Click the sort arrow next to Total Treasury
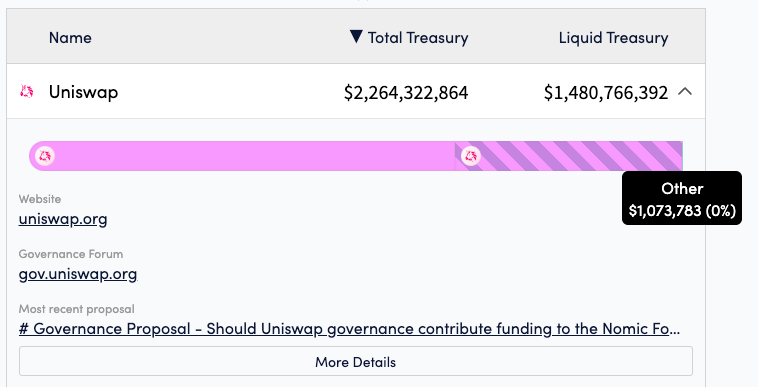 [x=356, y=37]
